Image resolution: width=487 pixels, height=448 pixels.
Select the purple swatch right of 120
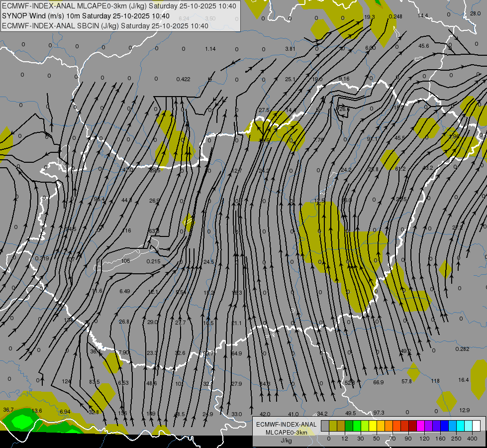pyautogui.click(x=429, y=426)
